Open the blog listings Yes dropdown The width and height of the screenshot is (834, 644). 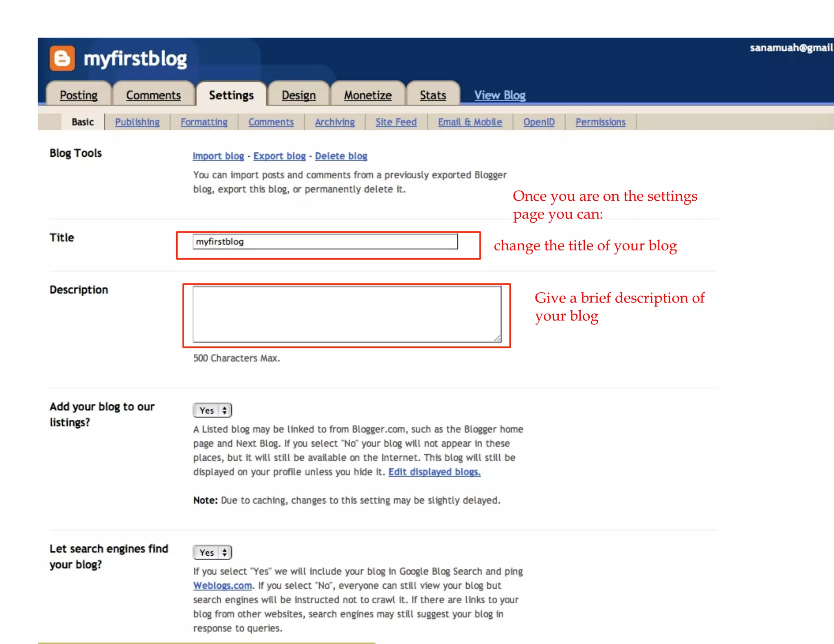pos(212,410)
